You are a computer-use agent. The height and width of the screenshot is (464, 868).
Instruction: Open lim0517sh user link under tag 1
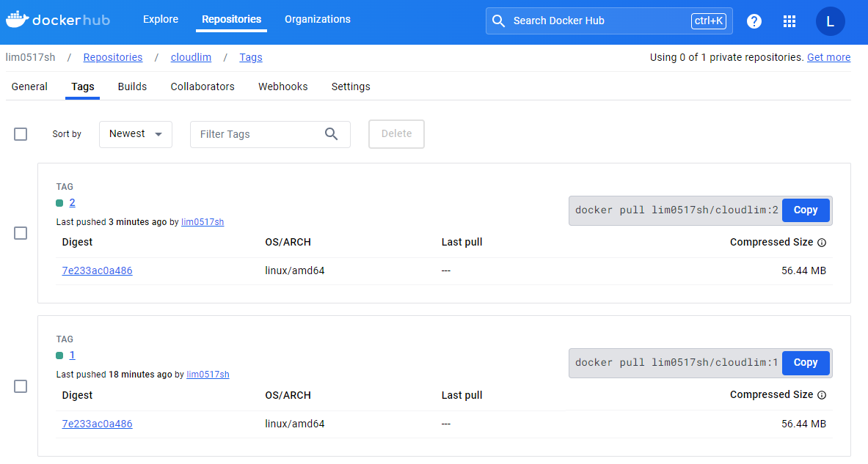coord(208,375)
